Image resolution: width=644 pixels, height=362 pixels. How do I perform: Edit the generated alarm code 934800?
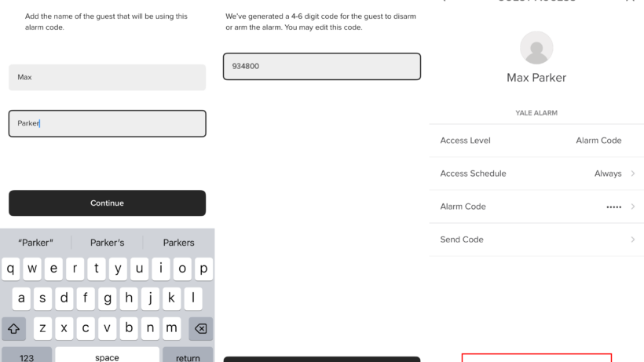[x=322, y=67]
